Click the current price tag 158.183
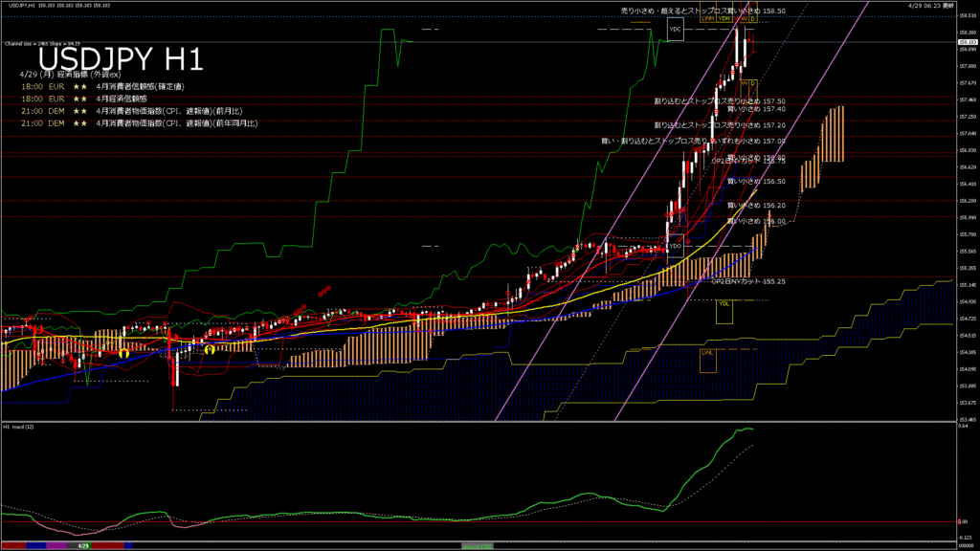The height and width of the screenshot is (551, 980). click(x=968, y=42)
